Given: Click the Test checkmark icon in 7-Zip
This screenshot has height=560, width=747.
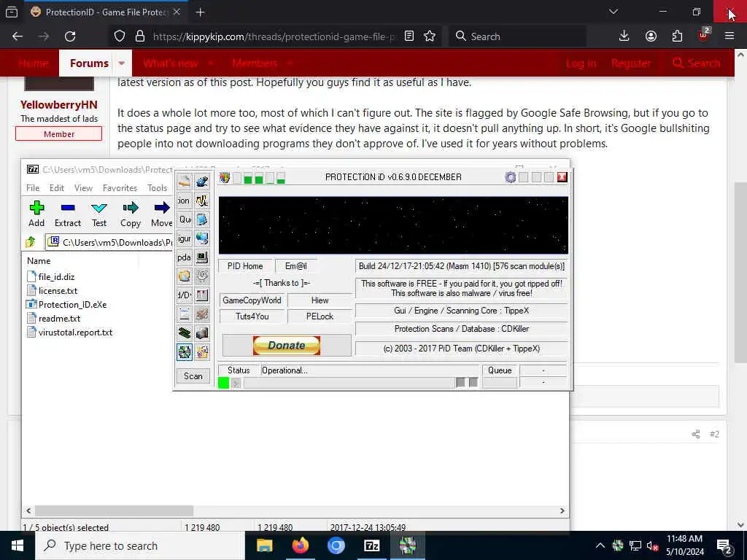Looking at the screenshot, I should (x=99, y=208).
